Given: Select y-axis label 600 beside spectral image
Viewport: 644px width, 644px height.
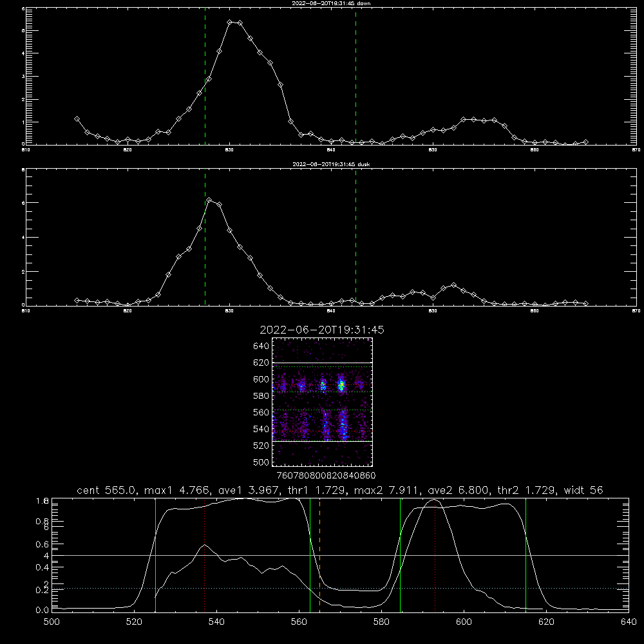Looking at the screenshot, I should [261, 379].
